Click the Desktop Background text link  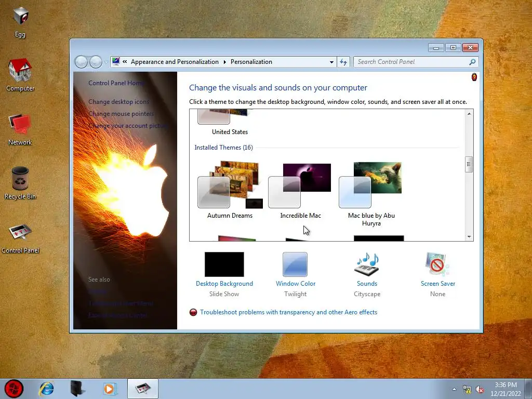(x=224, y=284)
